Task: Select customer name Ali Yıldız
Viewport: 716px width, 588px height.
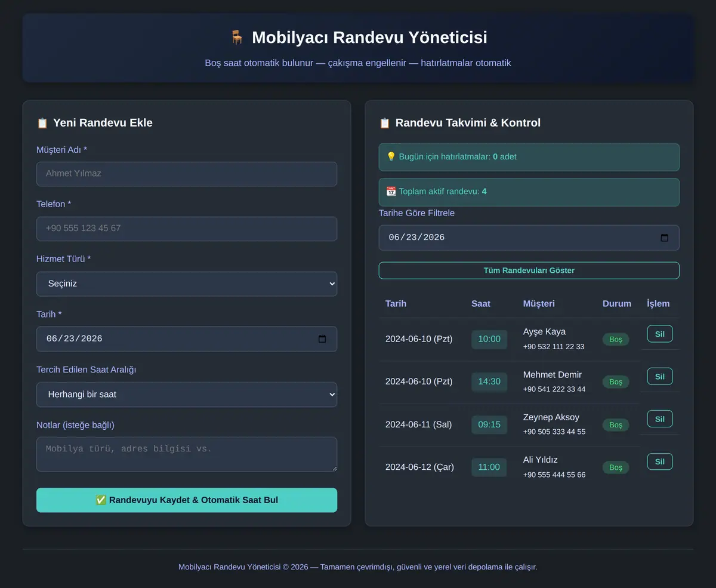Action: [541, 460]
